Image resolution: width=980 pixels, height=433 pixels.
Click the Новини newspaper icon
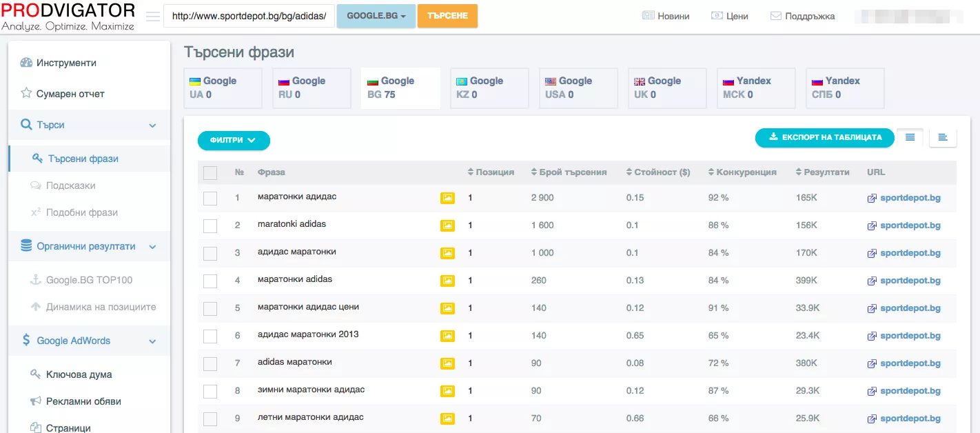pos(648,16)
